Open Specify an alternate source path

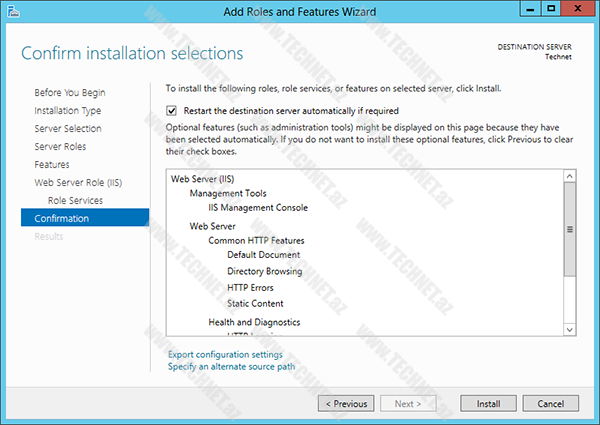[x=231, y=367]
